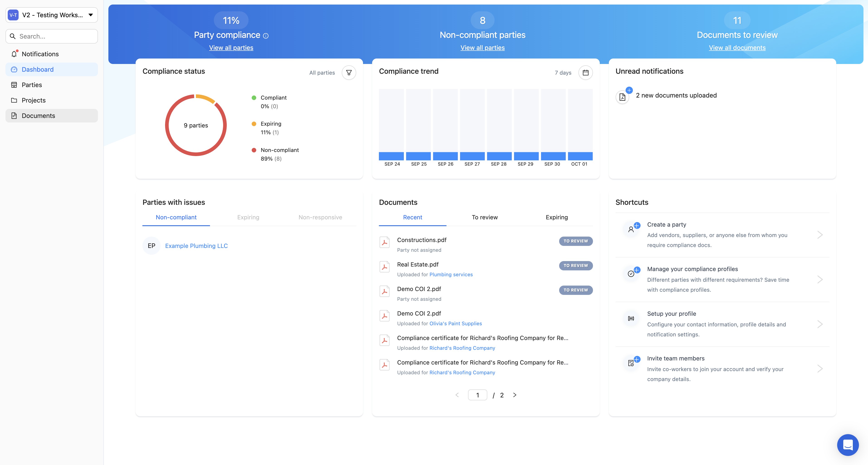Click the Notifications bell icon
The height and width of the screenshot is (465, 868).
point(14,54)
